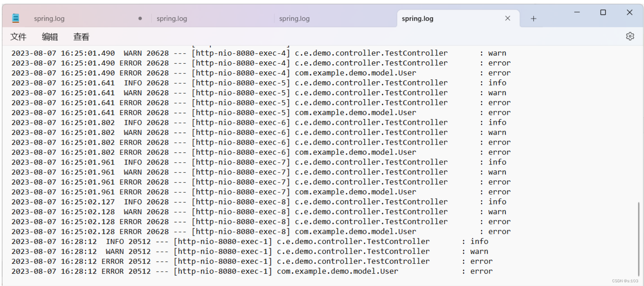Click the Notepad app icon in title bar
Viewport: 644px width, 286px height.
15,18
